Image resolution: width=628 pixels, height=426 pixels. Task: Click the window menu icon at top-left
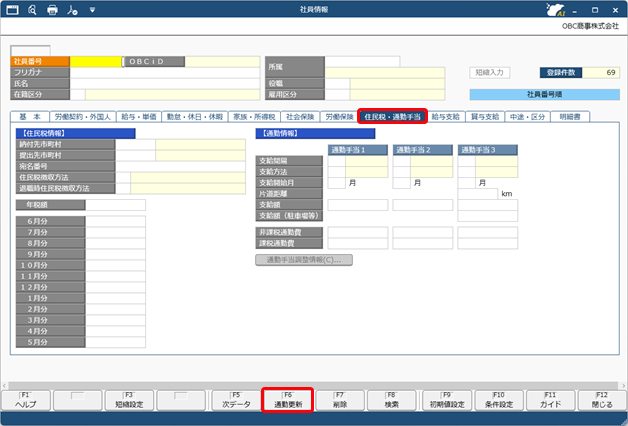[12, 9]
